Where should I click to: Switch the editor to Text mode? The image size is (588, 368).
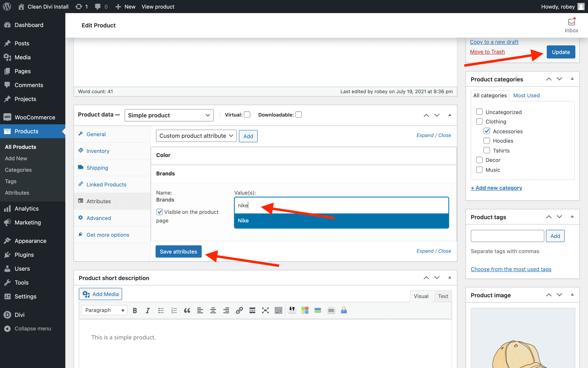443,296
